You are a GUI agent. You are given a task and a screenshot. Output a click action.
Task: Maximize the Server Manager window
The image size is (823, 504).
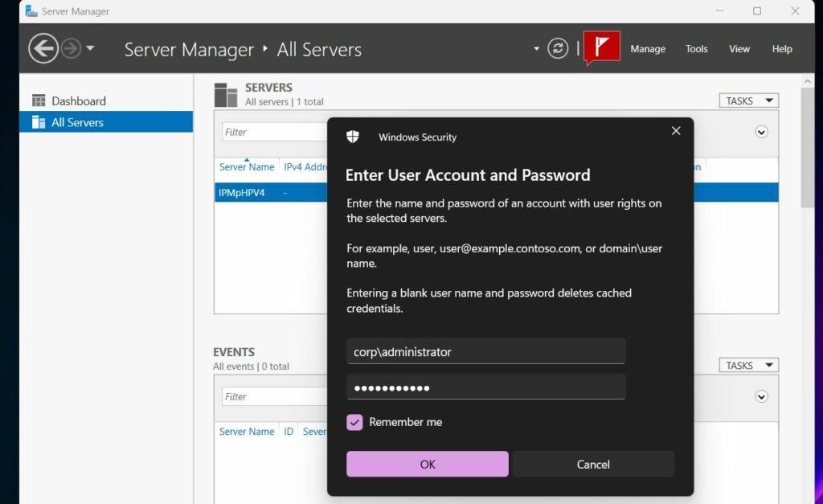(x=757, y=11)
